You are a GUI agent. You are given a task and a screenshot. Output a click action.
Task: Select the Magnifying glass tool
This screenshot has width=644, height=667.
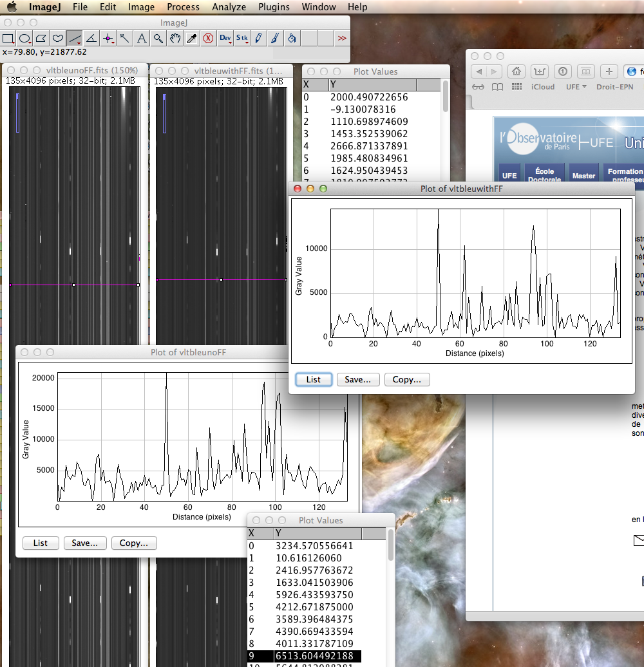click(x=158, y=38)
